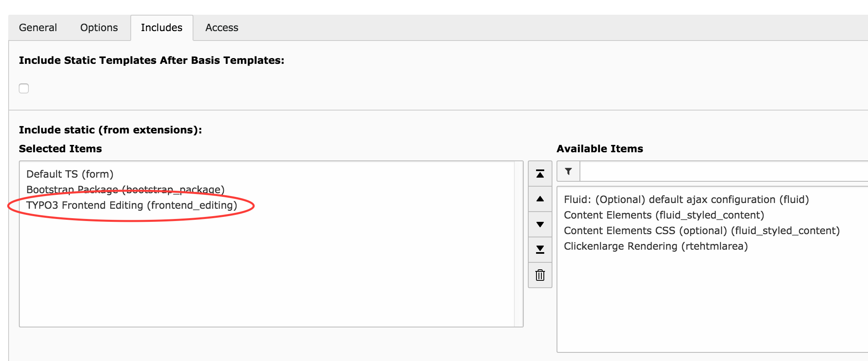
Task: Click the filter funnel icon
Action: 568,171
